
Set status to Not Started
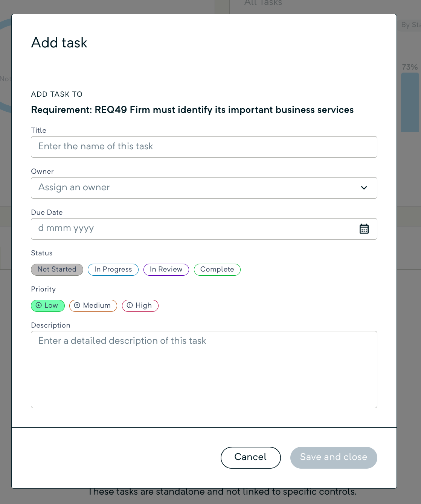57,269
